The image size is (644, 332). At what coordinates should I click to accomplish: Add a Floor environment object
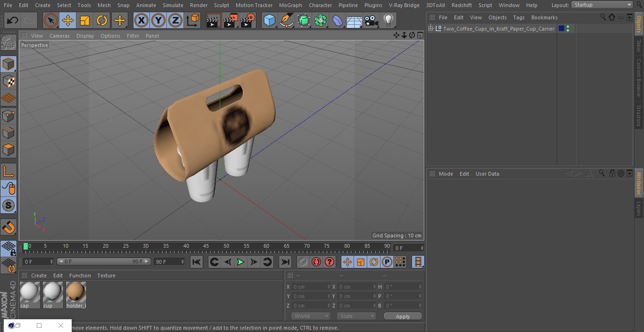coord(355,20)
